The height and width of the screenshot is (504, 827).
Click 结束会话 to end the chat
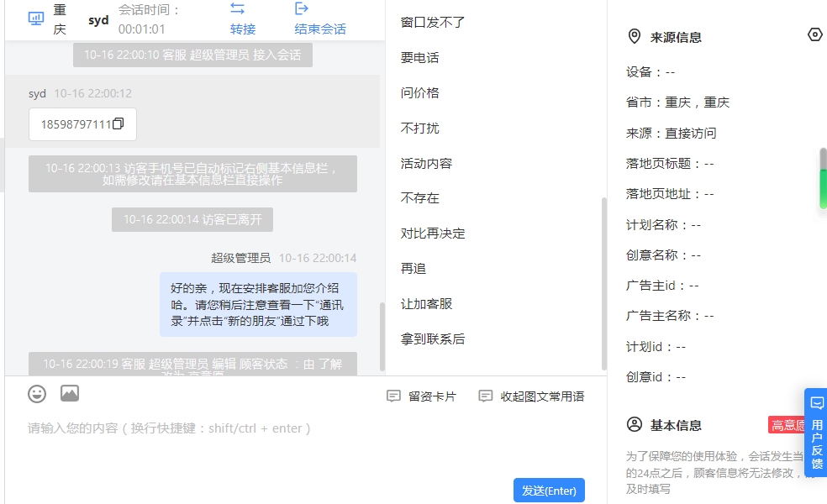(x=320, y=29)
